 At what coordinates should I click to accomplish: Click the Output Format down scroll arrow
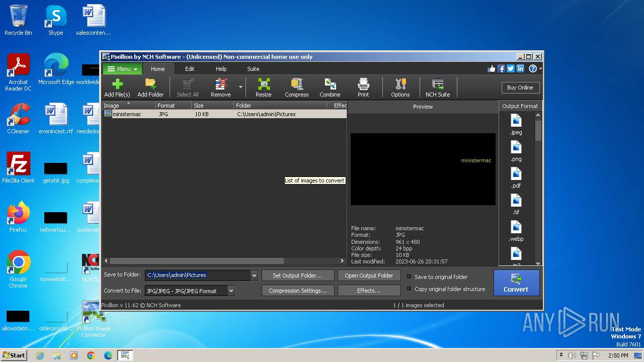[538, 263]
